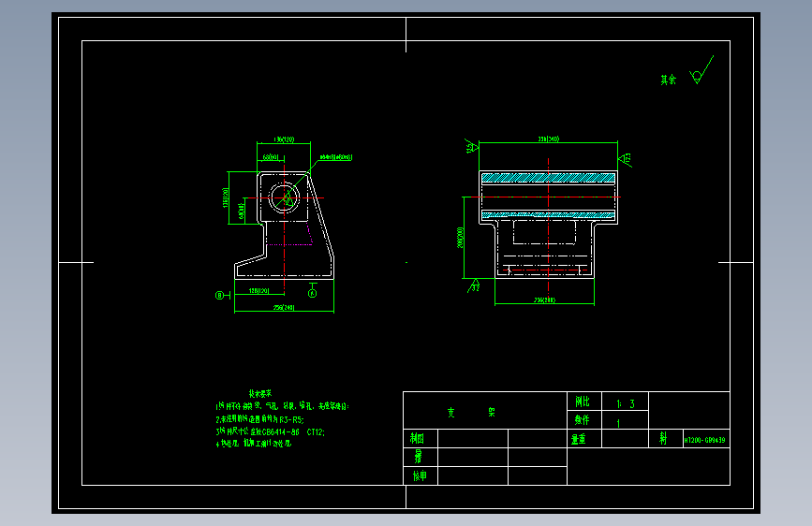Select the vertical 208(200) height dimension
812x526 pixels.
pos(460,238)
